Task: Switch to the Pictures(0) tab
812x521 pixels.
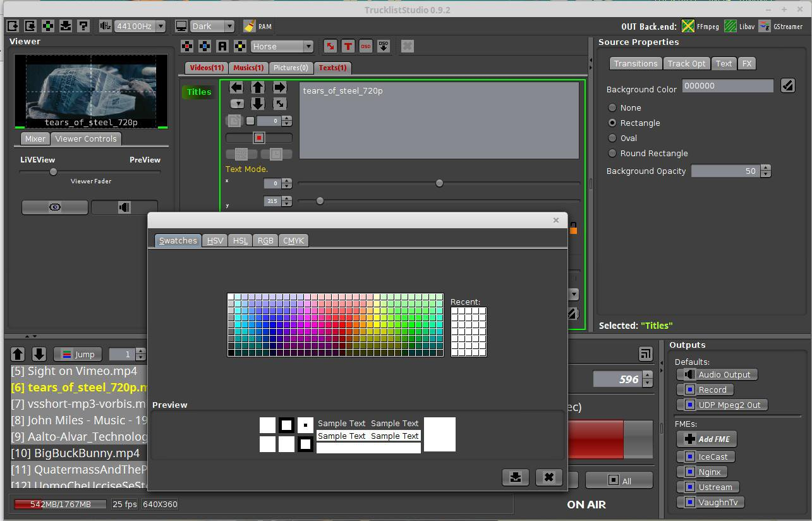Action: pyautogui.click(x=291, y=68)
